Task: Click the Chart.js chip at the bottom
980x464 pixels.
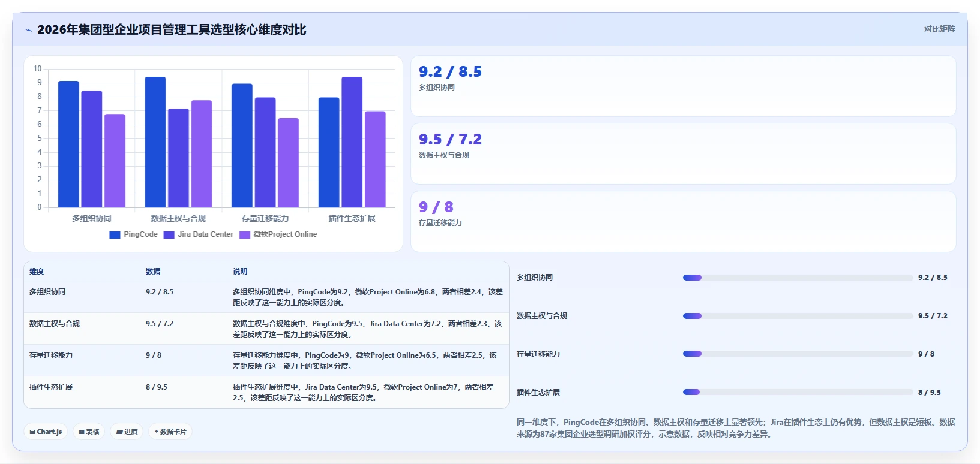Action: tap(46, 432)
